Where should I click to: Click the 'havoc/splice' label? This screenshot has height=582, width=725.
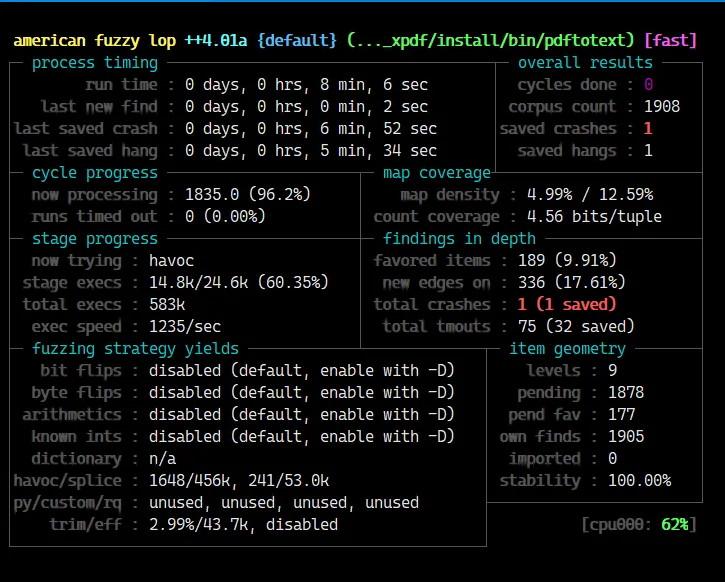tap(68, 481)
